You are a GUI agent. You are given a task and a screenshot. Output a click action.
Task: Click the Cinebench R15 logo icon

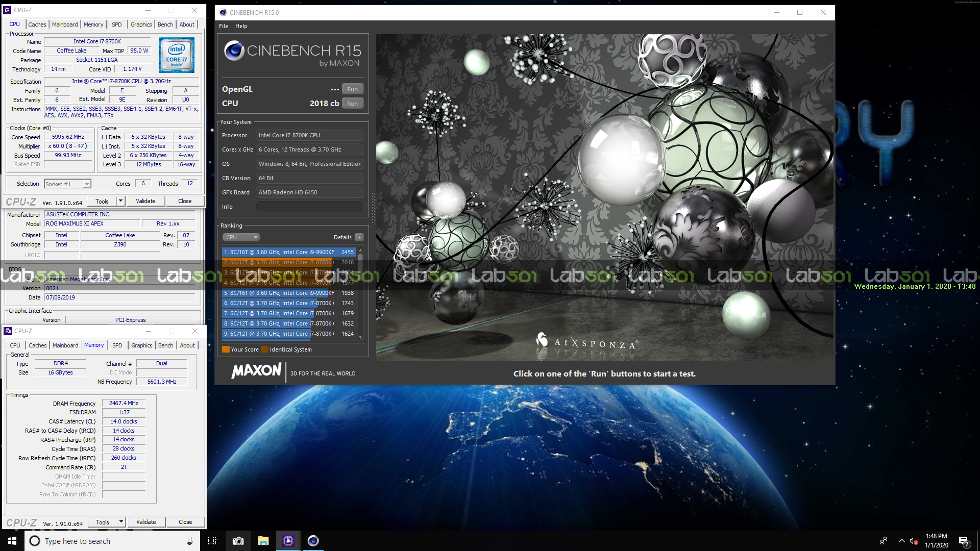234,51
